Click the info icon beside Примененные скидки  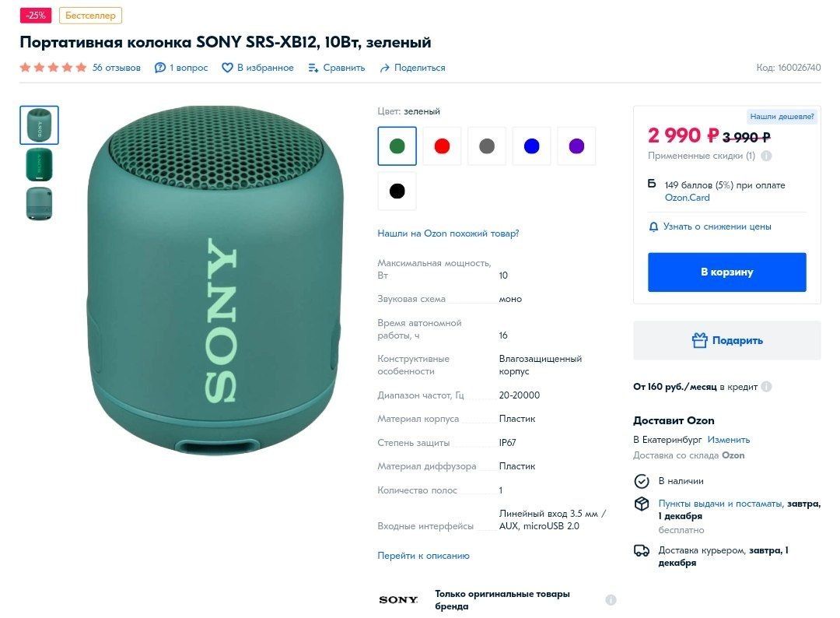pyautogui.click(x=766, y=156)
